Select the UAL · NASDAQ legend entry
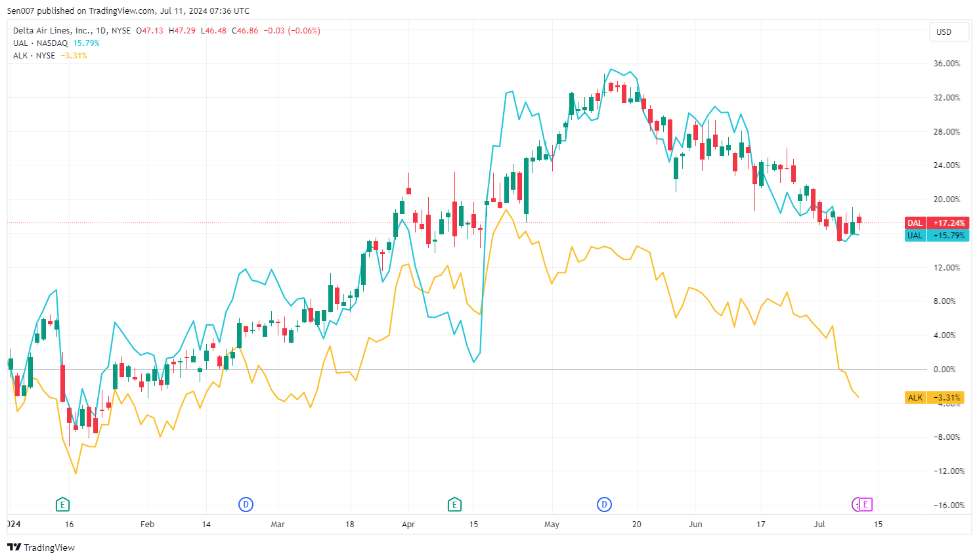The height and width of the screenshot is (560, 979). click(40, 43)
